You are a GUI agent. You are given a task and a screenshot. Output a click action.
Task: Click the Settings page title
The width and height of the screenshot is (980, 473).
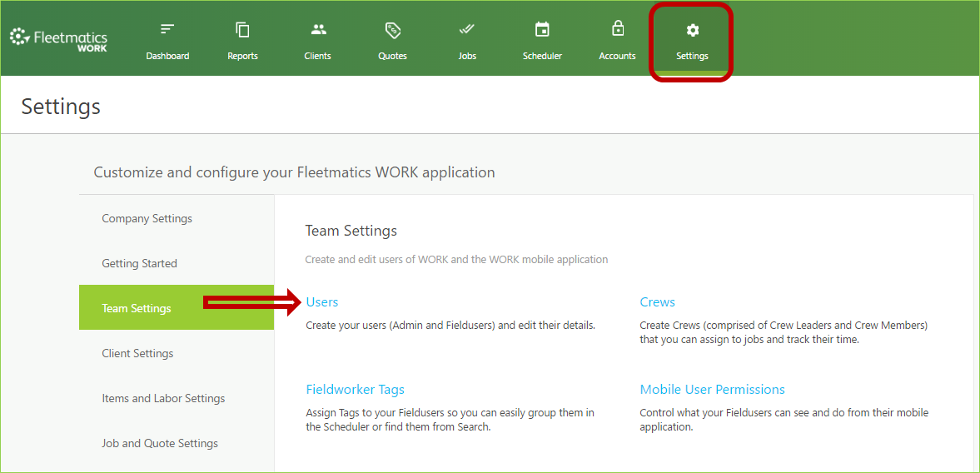pos(61,107)
